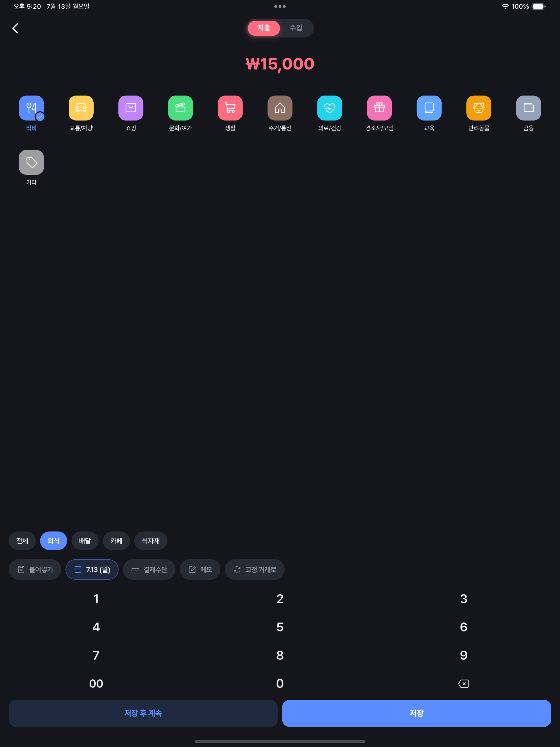The width and height of the screenshot is (560, 747).
Task: Select the 문화/여가 clapperboard category
Action: coord(181,108)
